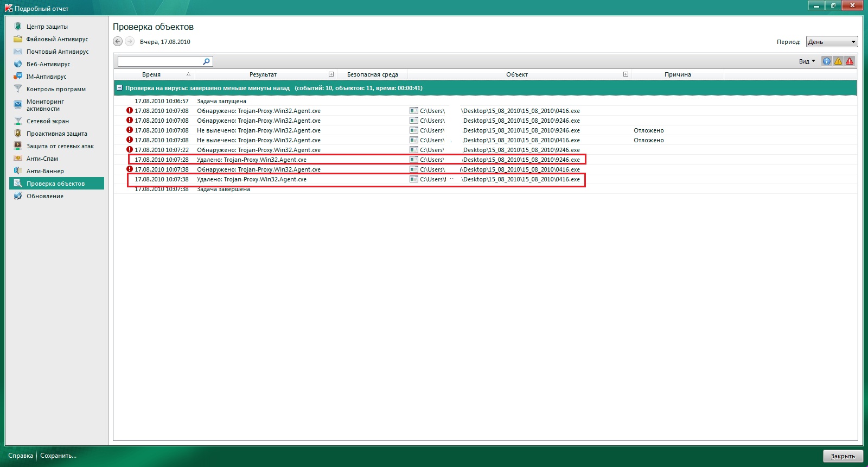The height and width of the screenshot is (467, 868).
Task: Open the Период dropdown set to День
Action: click(832, 42)
